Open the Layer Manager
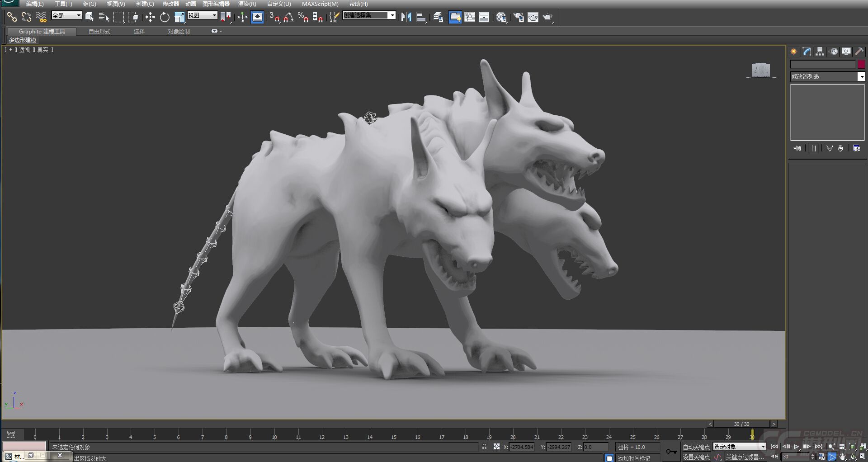Screen dimensions: 868x462 click(x=438, y=17)
